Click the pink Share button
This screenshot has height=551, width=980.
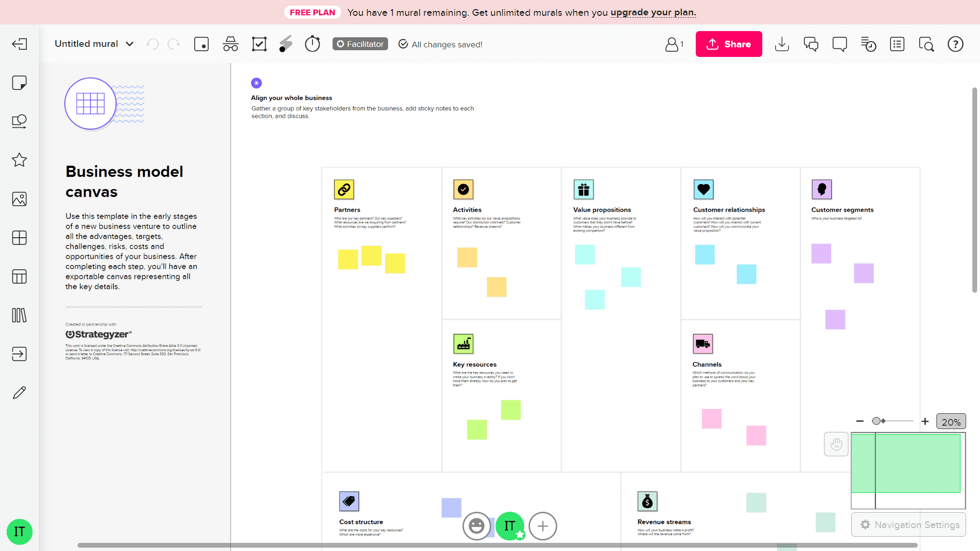(728, 44)
